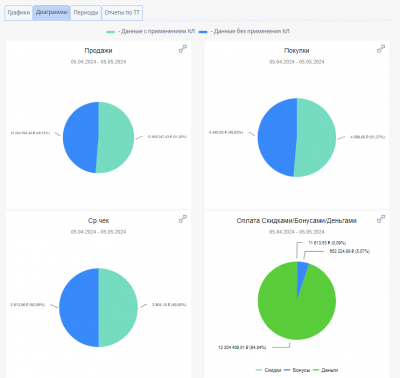This screenshot has width=400, height=378.
Task: Click the 5,07% label in payment chart
Action: click(x=350, y=251)
